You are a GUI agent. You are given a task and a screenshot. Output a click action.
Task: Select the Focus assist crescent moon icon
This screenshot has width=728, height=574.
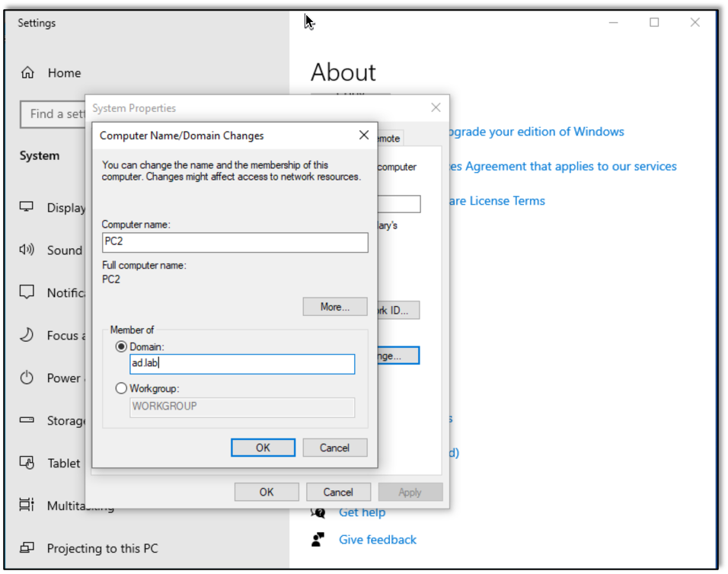click(27, 335)
